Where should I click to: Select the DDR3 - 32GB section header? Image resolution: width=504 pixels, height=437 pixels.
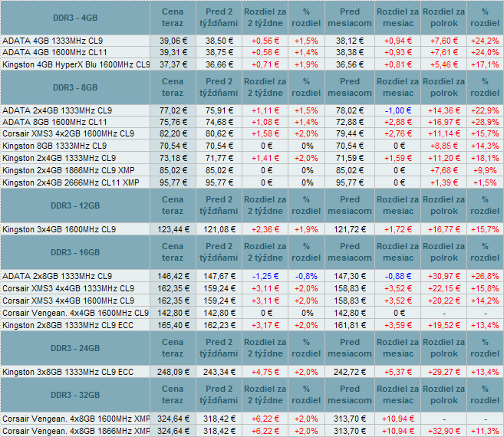tap(75, 395)
